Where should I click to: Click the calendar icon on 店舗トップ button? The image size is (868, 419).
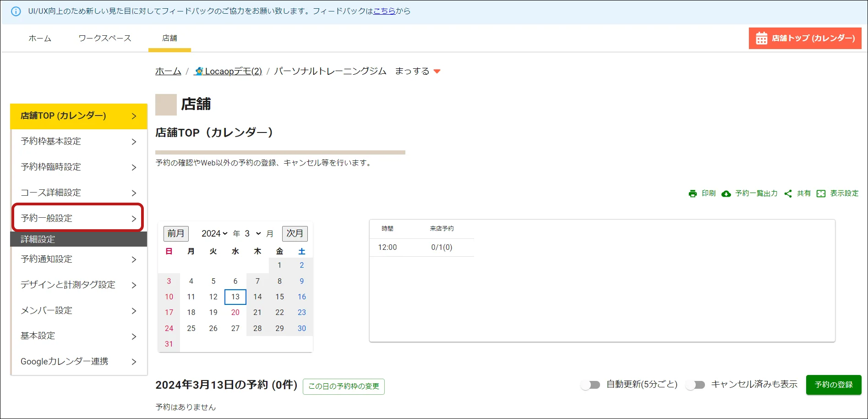[x=761, y=38]
